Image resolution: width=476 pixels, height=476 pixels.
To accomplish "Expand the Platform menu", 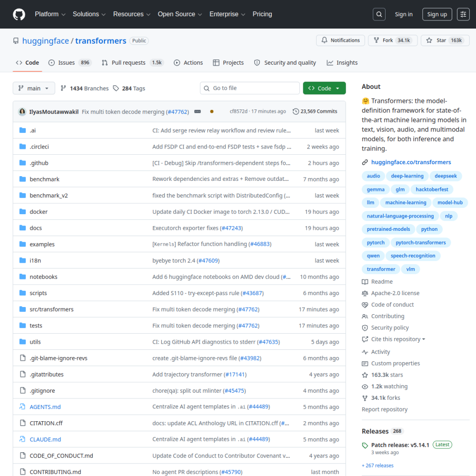I will pos(50,14).
